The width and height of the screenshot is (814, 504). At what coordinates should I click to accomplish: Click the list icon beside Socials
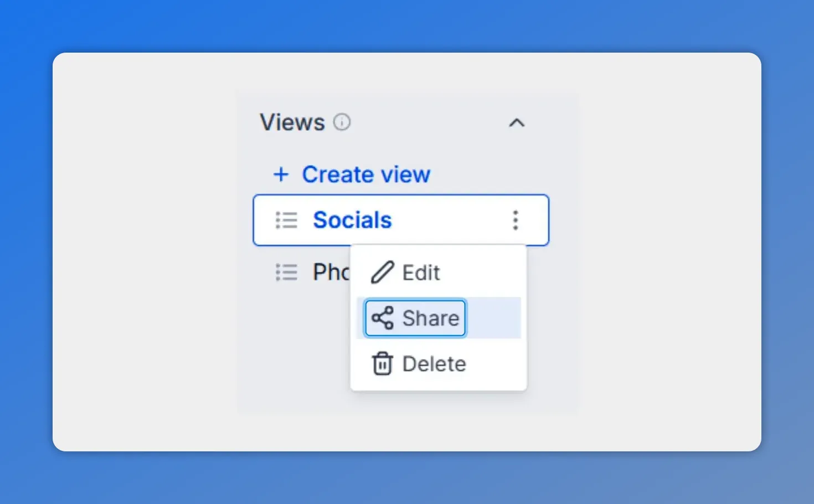[286, 220]
